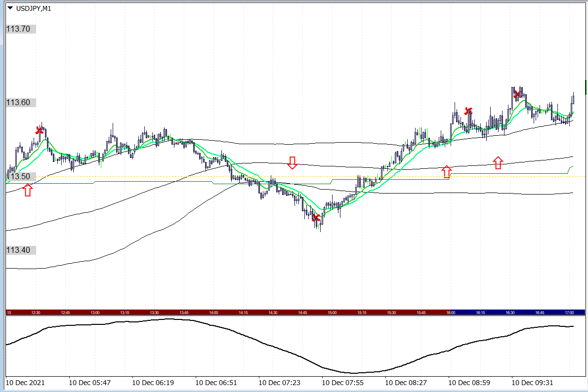Select the leftmost red up arrow below 113.50

click(28, 190)
